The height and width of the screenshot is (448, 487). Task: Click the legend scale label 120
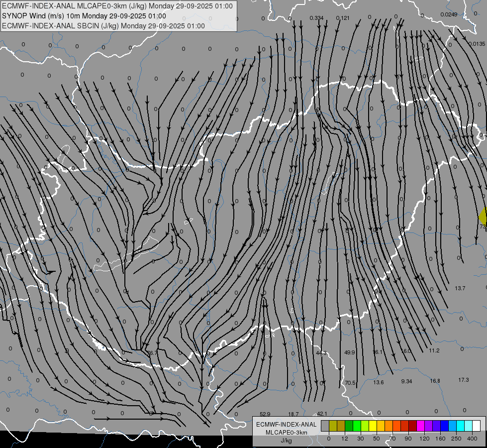[424, 439]
